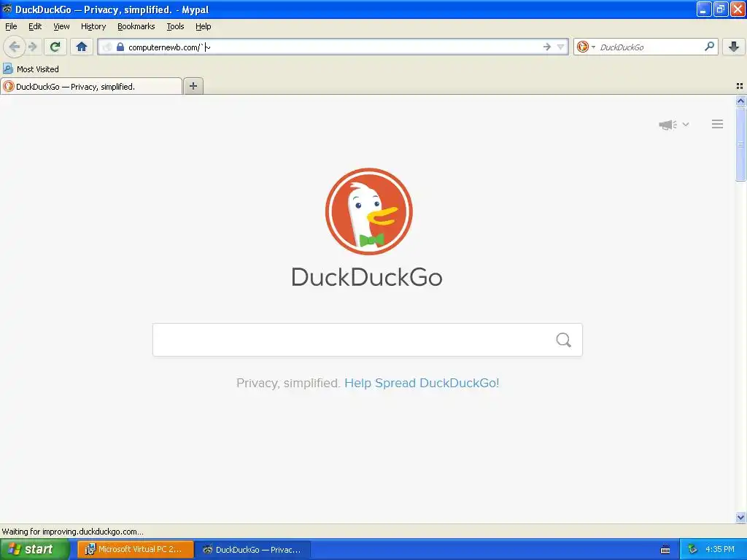Screen dimensions: 747x560
Task: Open the Help menu
Action: (204, 26)
